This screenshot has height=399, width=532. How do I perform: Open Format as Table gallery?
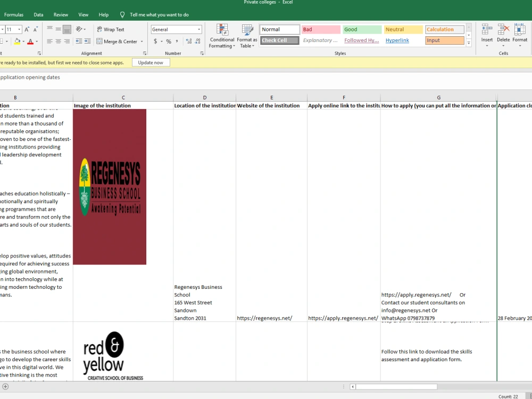pos(247,36)
